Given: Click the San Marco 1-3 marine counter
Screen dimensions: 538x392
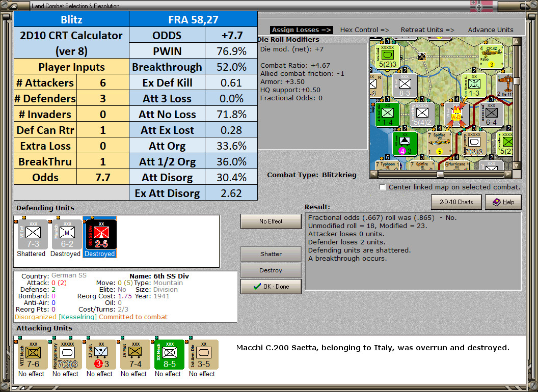Looking at the screenshot, I should coord(474,86).
